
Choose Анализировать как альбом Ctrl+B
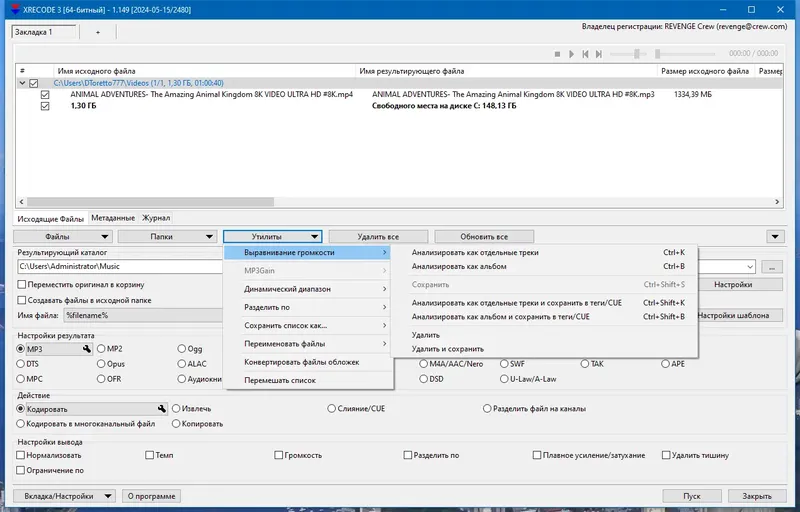click(x=544, y=266)
